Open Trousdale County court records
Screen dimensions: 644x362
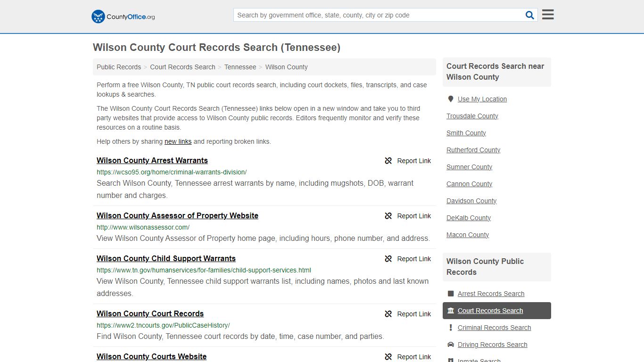[x=472, y=116]
